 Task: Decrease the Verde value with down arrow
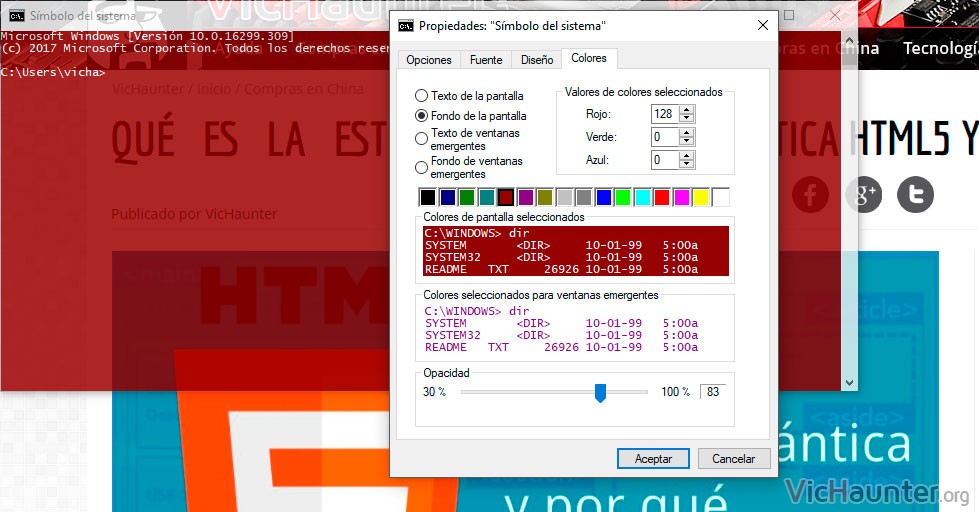(687, 142)
